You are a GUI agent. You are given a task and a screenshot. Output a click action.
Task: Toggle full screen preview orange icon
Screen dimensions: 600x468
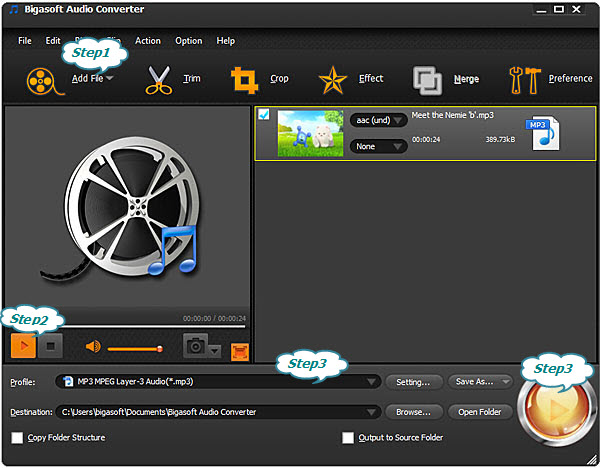(x=240, y=352)
